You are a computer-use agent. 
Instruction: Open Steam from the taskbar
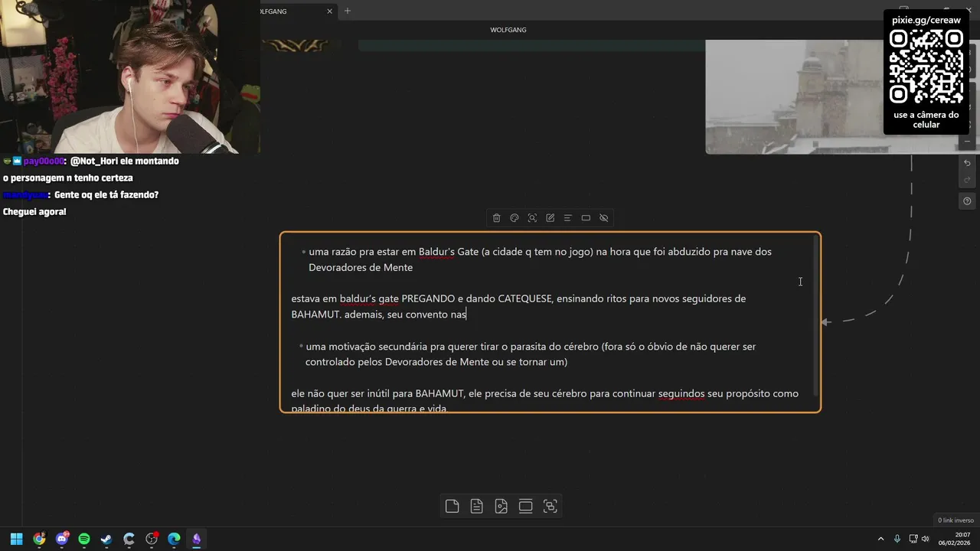106,539
